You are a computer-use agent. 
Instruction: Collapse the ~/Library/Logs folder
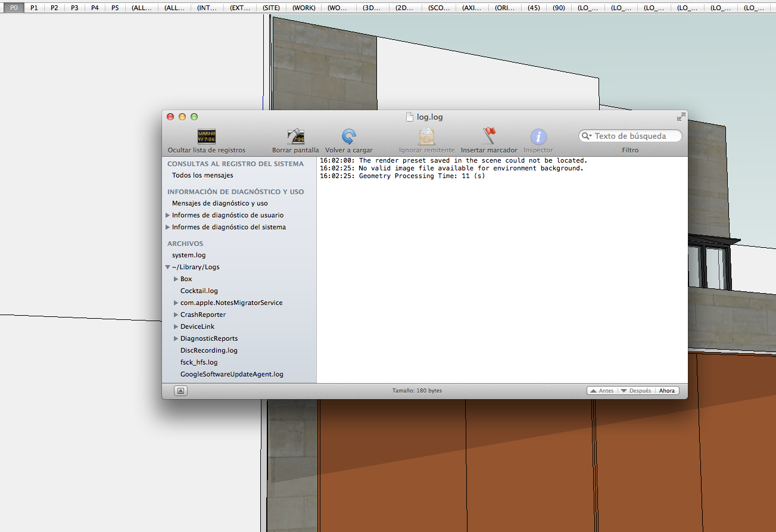[168, 267]
